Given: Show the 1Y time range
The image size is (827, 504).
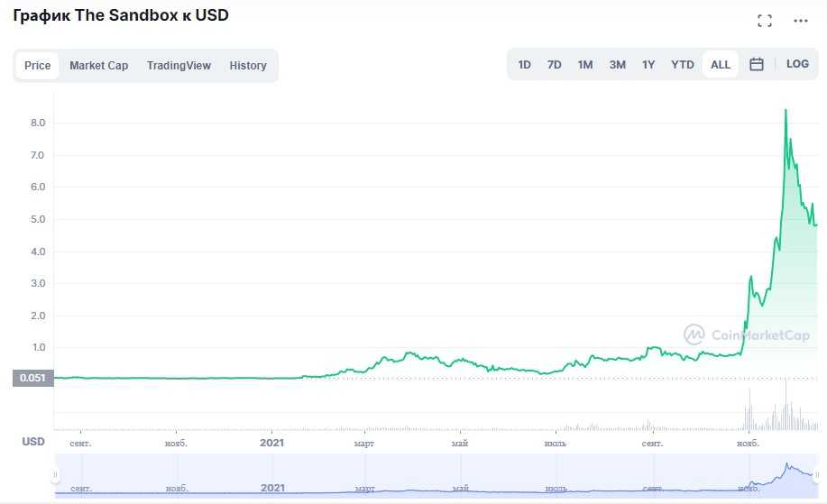Looking at the screenshot, I should click(648, 65).
